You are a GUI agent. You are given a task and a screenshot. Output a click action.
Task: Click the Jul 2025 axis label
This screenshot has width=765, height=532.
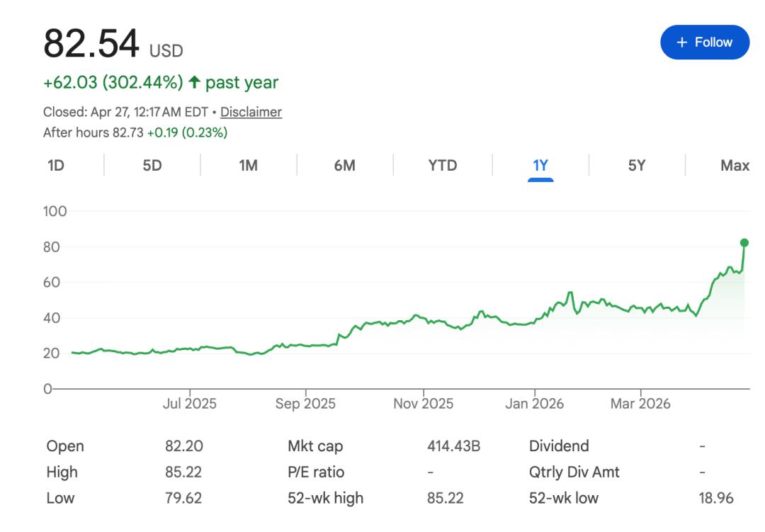click(x=190, y=404)
